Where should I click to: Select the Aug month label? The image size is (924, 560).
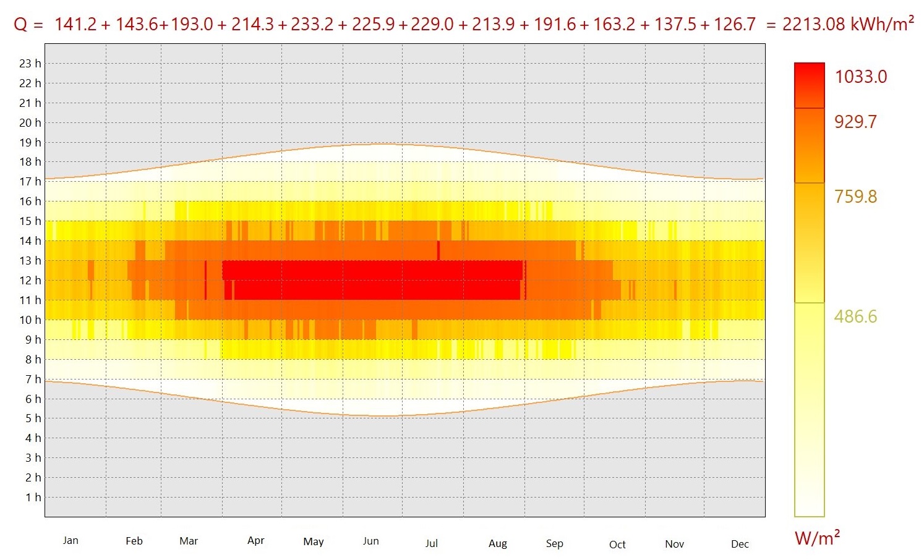(x=498, y=544)
